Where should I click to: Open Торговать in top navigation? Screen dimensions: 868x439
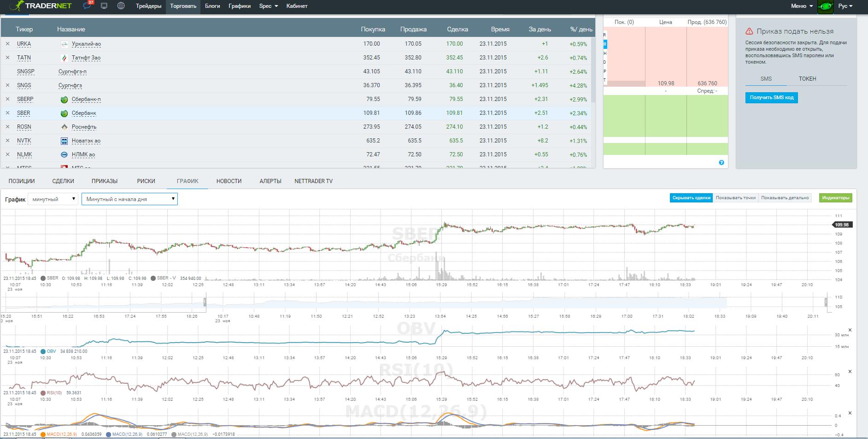pos(183,6)
